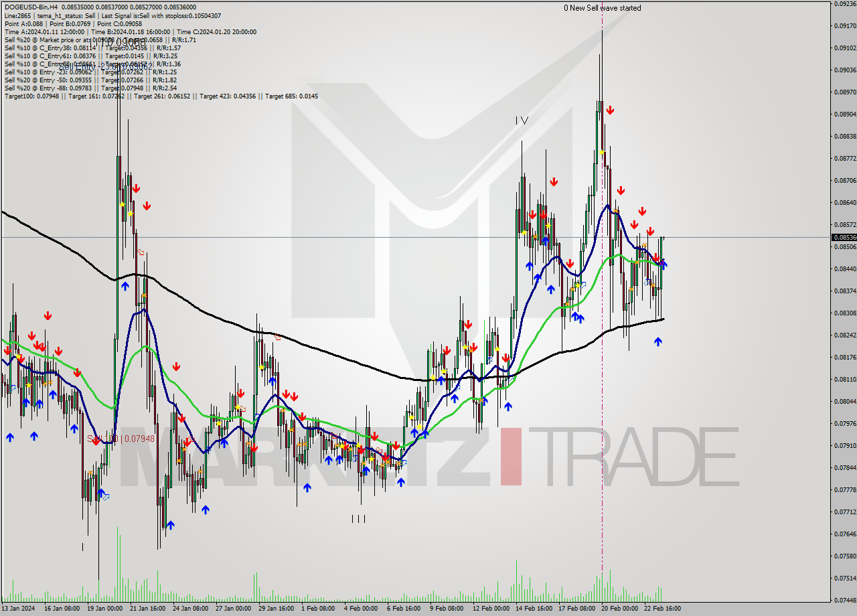This screenshot has height=616, width=857.
Task: Click the 0.08308 price axis label
Action: coord(844,313)
